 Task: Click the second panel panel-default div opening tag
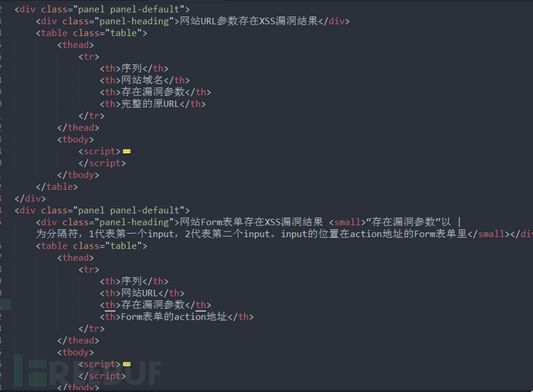click(x=102, y=210)
